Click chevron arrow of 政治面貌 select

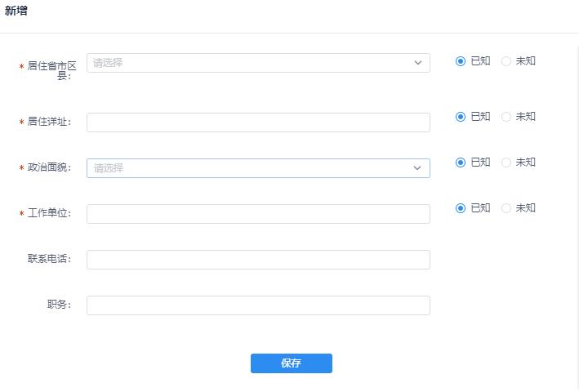tap(417, 168)
